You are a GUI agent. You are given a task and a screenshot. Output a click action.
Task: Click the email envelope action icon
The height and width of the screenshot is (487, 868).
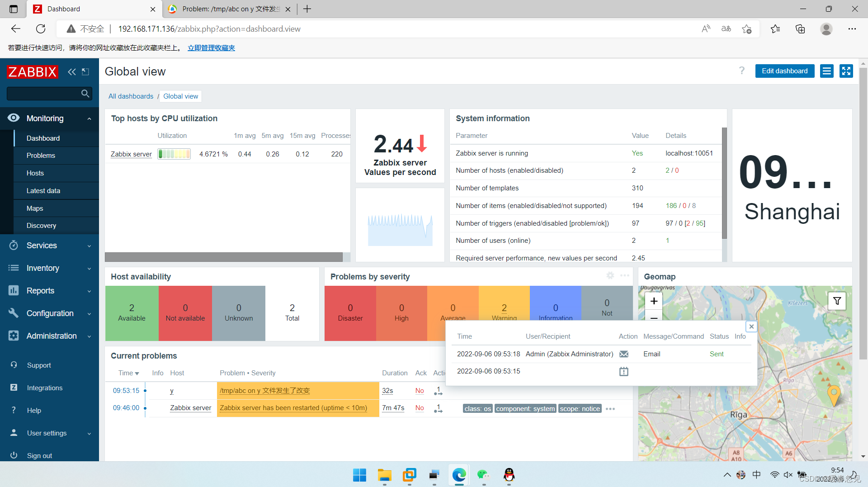624,354
